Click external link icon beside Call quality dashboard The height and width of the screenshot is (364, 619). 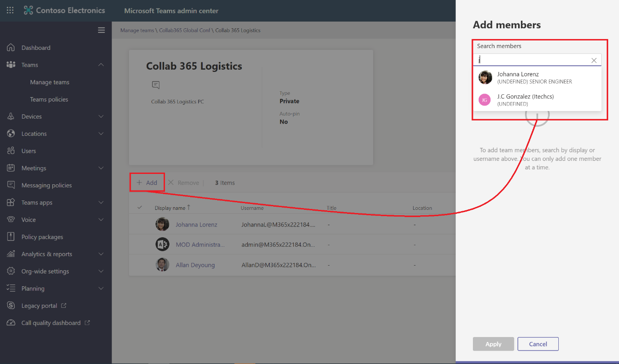point(87,323)
